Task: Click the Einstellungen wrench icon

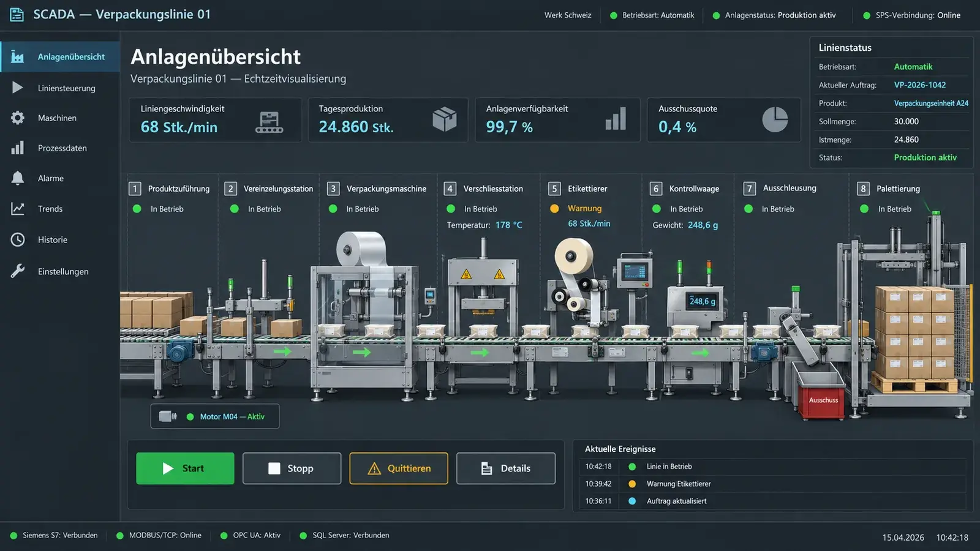Action: click(18, 271)
